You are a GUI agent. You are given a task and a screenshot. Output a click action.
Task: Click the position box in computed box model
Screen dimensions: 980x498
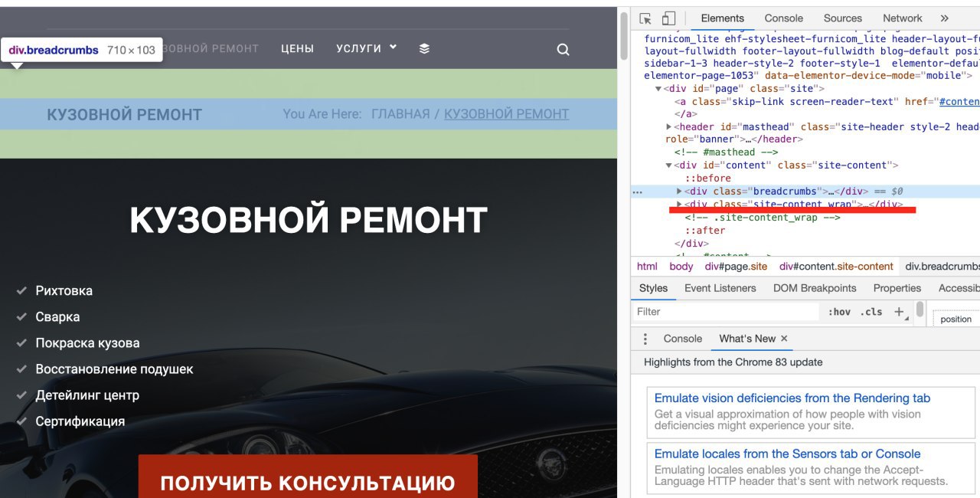[955, 319]
